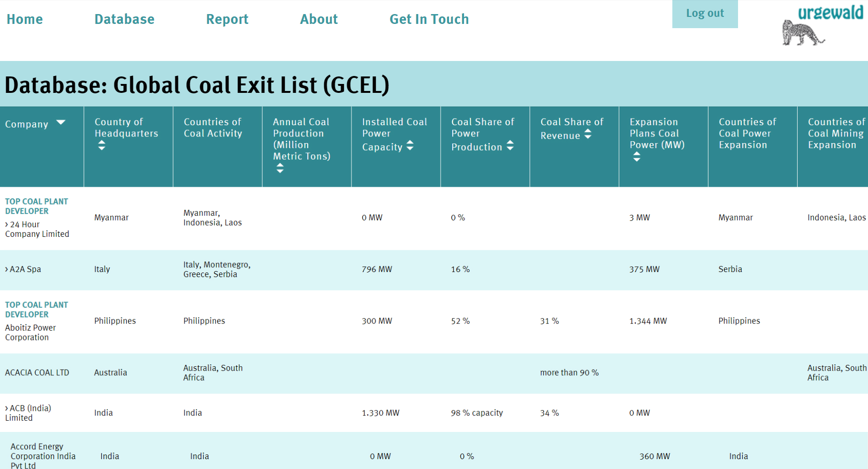The height and width of the screenshot is (469, 868).
Task: Click the 360 MW expansion cell
Action: [655, 456]
